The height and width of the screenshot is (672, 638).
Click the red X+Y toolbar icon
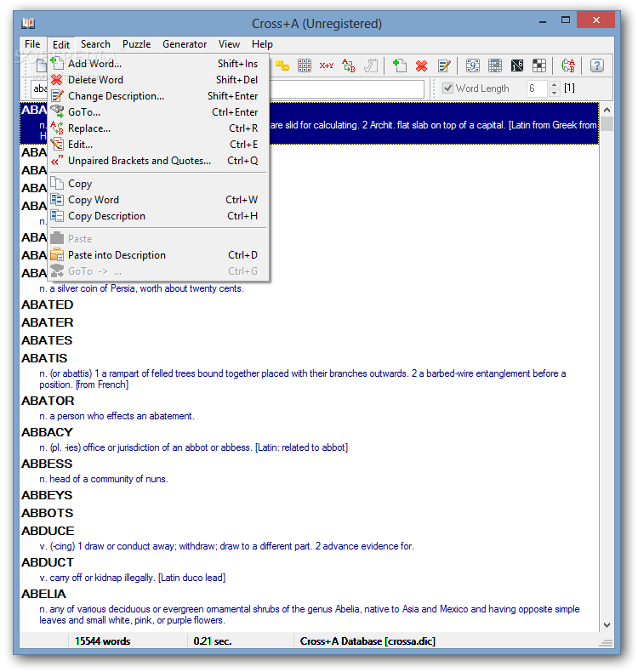pos(327,65)
